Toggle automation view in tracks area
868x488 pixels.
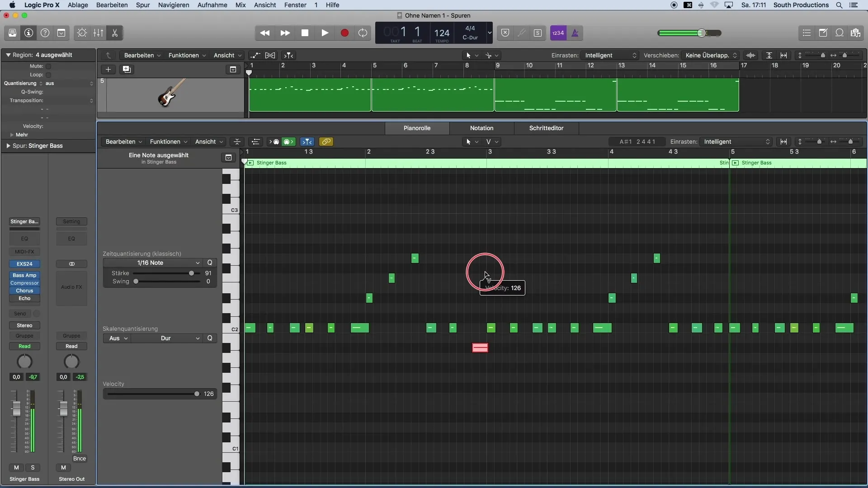click(255, 56)
